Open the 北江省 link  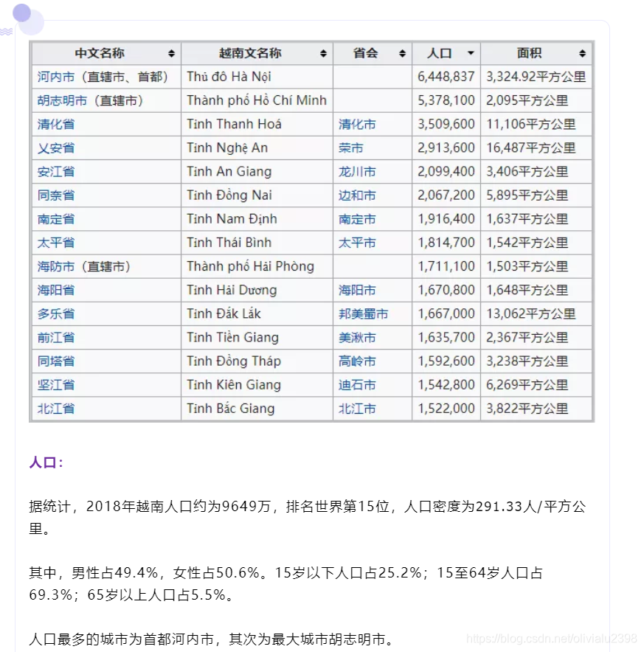click(x=56, y=409)
